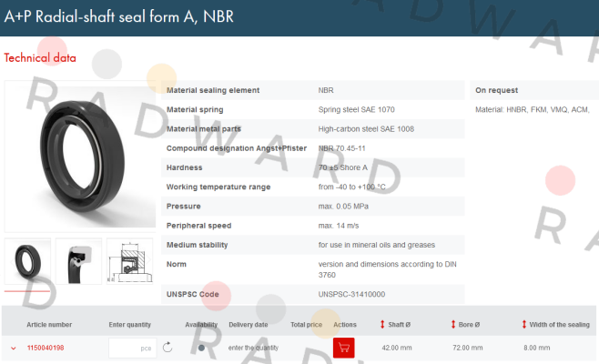The image size is (599, 364).
Task: Click the Actions column header
Action: point(345,325)
